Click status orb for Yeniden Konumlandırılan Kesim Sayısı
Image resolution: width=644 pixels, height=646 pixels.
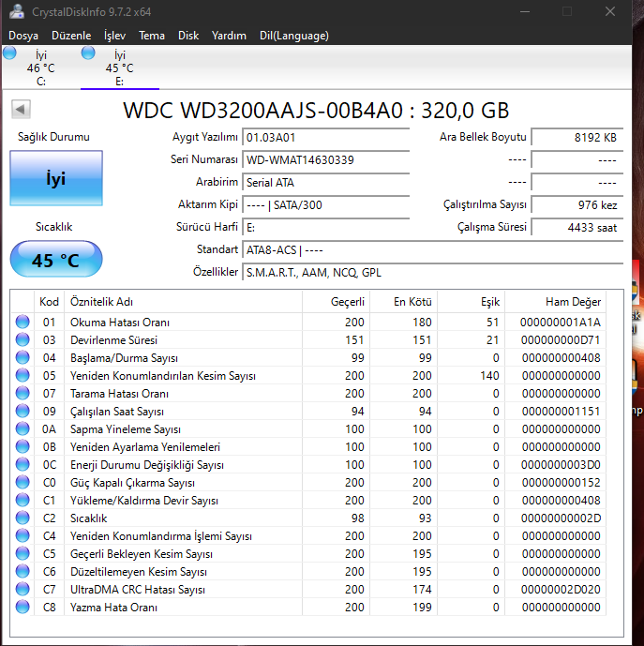click(22, 375)
